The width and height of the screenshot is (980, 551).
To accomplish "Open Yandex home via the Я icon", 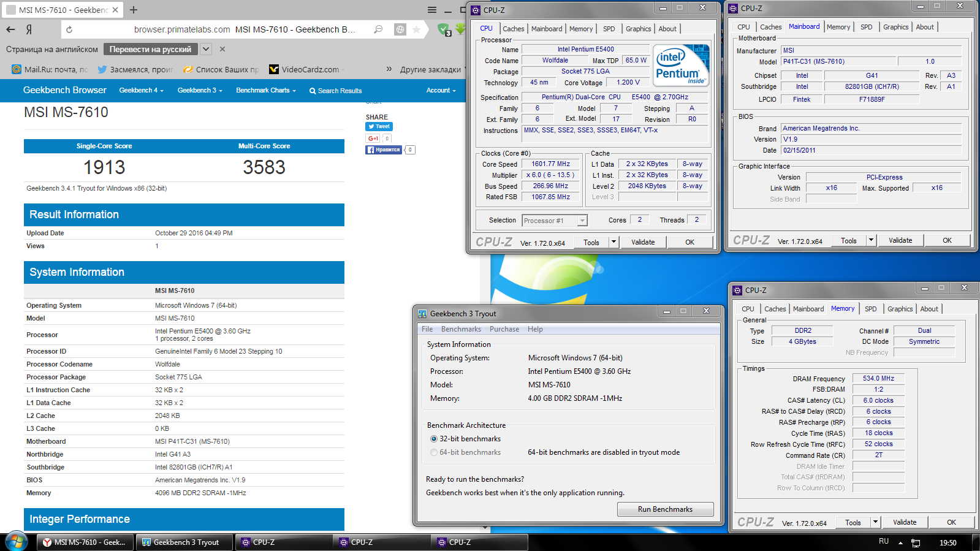I will point(29,29).
